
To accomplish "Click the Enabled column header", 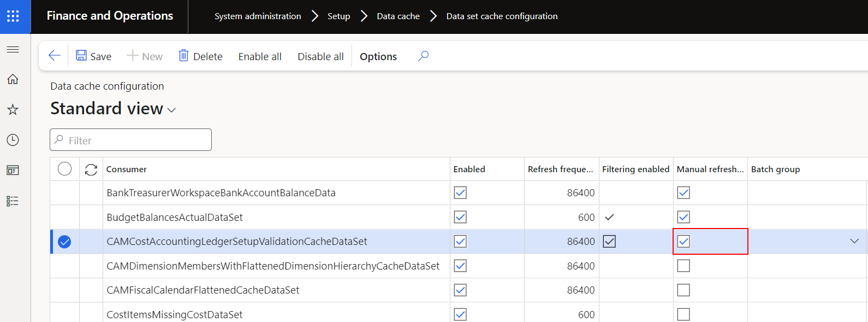I will coord(487,169).
